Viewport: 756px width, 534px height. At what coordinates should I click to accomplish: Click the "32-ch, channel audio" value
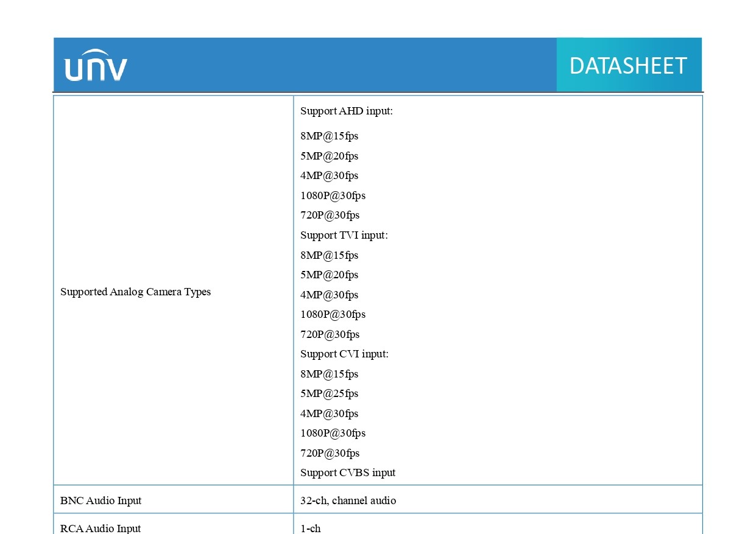348,501
